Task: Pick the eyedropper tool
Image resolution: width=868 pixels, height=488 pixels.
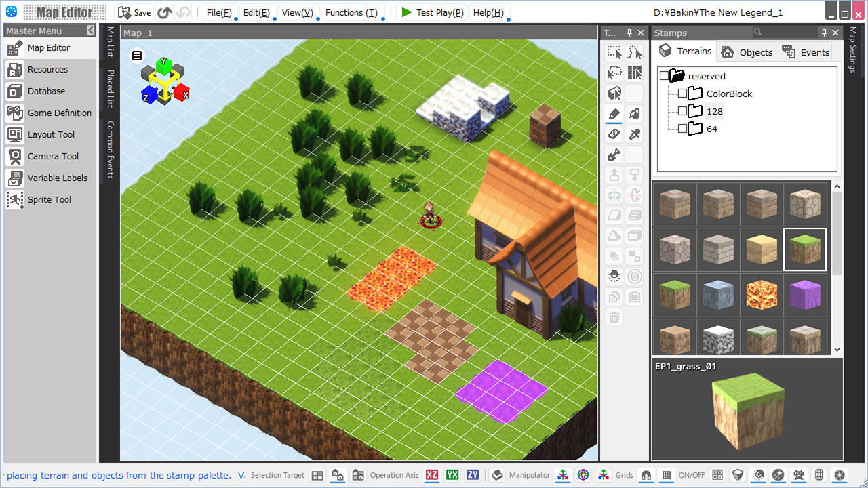Action: pos(635,134)
